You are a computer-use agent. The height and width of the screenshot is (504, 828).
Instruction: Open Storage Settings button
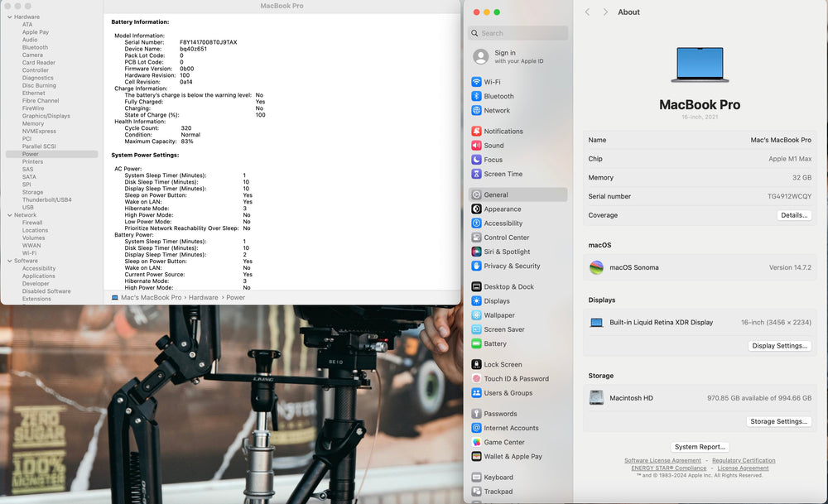tap(779, 422)
